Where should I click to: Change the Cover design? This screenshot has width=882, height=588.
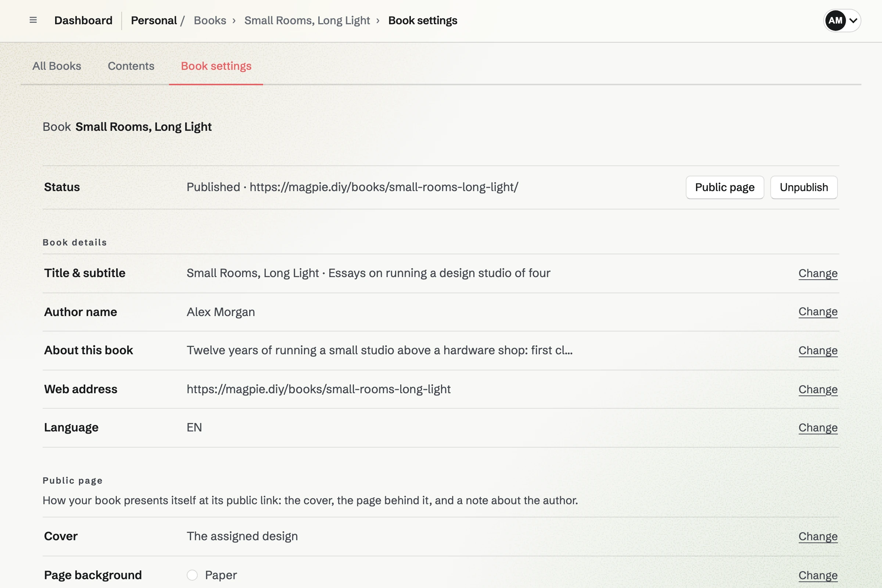pyautogui.click(x=818, y=537)
